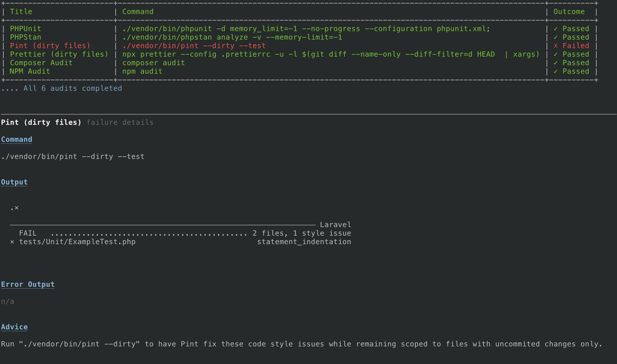617x364 pixels.
Task: Click the Outcome column header
Action: 569,12
